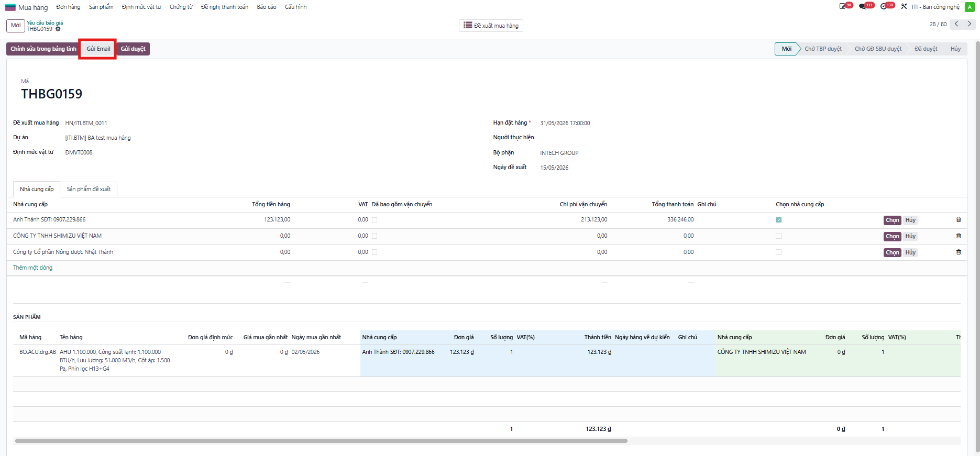Image resolution: width=980 pixels, height=456 pixels.
Task: Open the Yêu cầu báo giá breadcrumb
Action: pyautogui.click(x=45, y=23)
